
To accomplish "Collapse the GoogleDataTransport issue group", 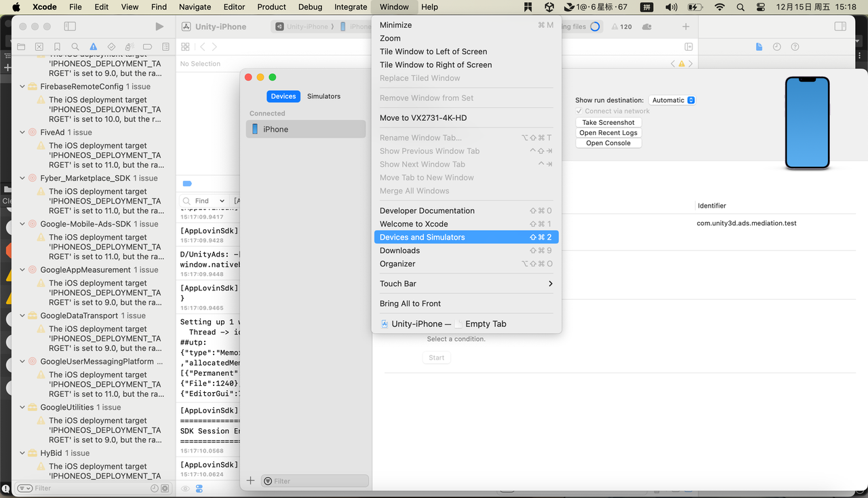I will pyautogui.click(x=22, y=315).
